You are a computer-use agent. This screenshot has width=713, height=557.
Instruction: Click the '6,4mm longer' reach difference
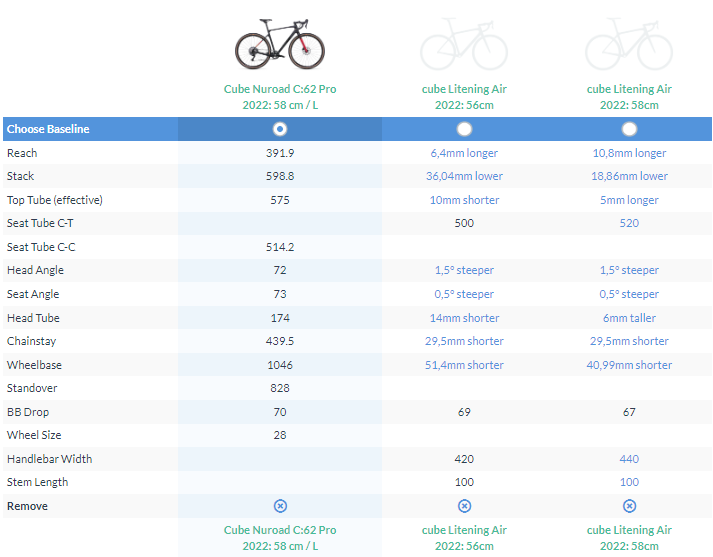pyautogui.click(x=464, y=153)
